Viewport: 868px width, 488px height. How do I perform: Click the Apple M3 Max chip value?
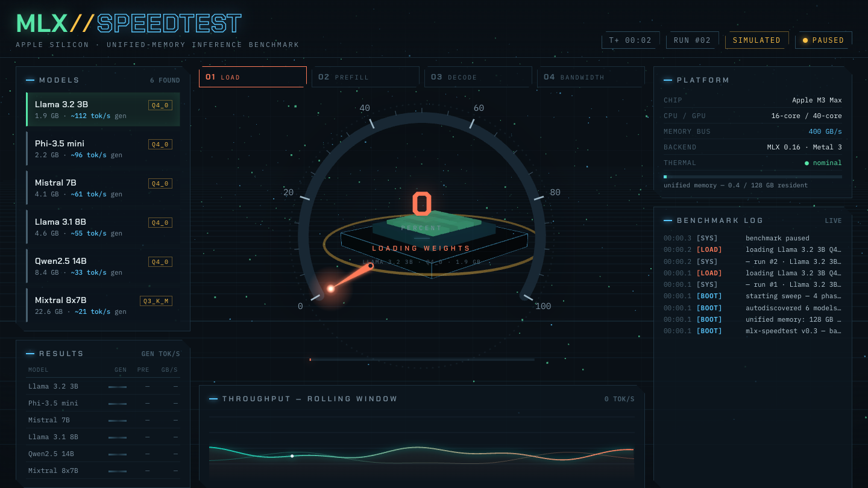pyautogui.click(x=817, y=100)
